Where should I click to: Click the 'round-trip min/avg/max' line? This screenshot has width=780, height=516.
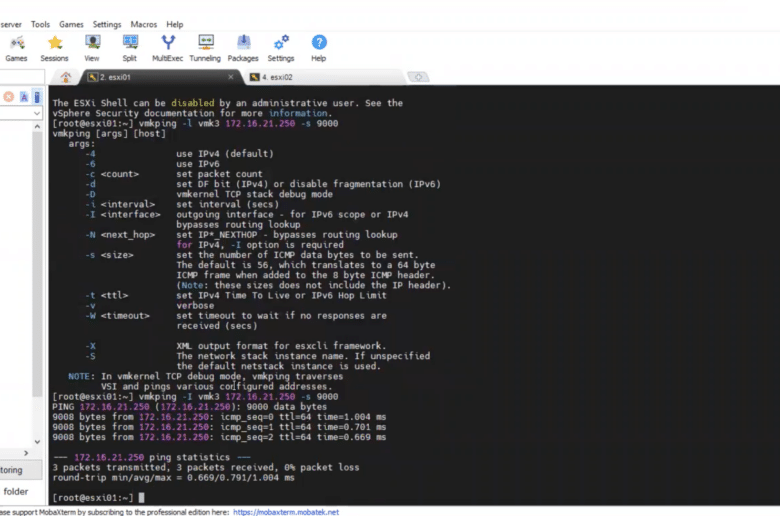point(174,478)
